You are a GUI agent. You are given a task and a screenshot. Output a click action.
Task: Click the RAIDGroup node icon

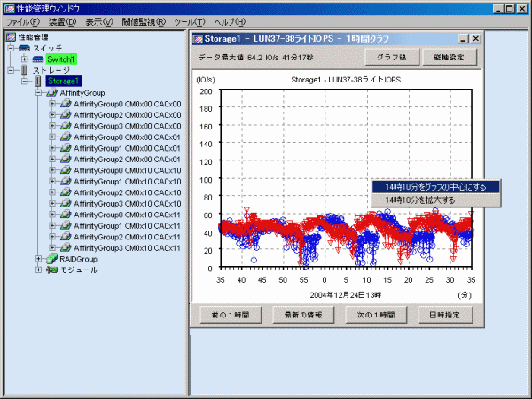(51, 259)
